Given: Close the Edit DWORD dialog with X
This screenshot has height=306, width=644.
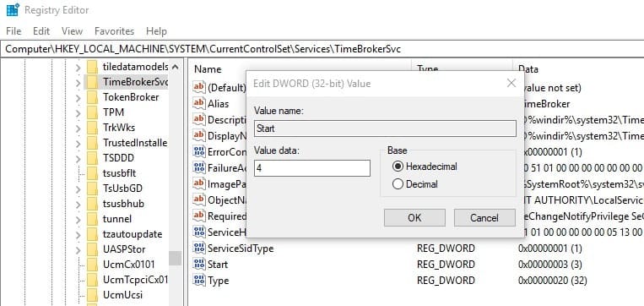Looking at the screenshot, I should pos(511,83).
